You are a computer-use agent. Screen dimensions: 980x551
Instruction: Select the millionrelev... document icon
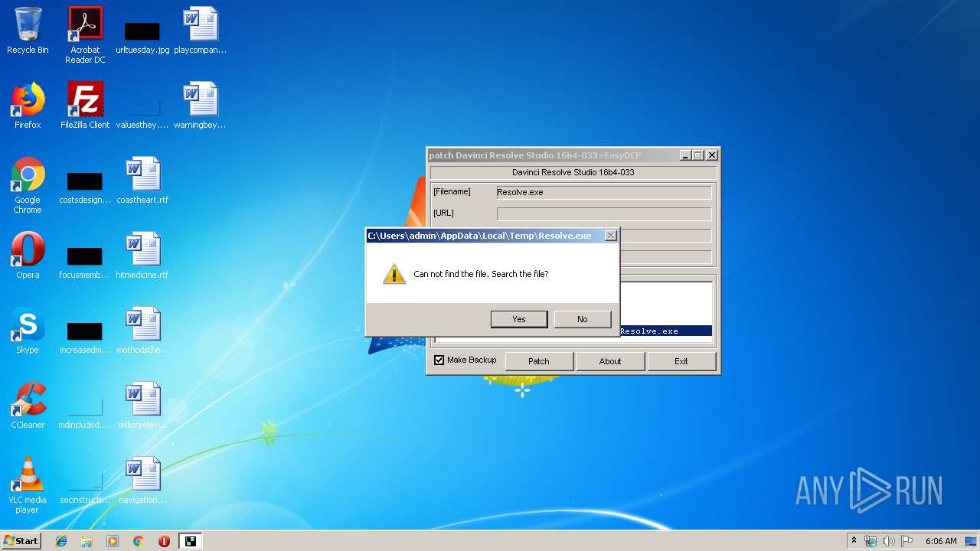142,406
